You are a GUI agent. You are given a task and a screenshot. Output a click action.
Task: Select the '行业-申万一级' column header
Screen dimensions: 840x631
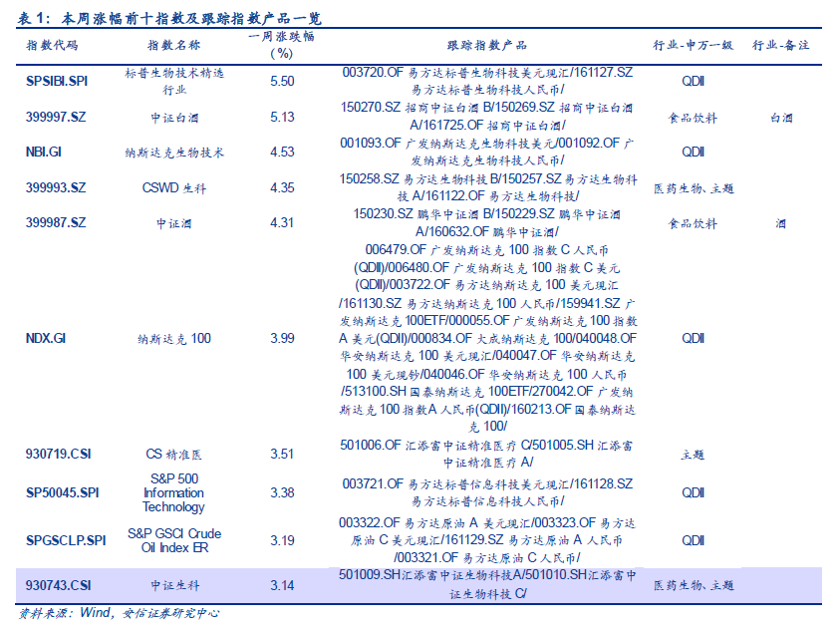click(x=693, y=45)
